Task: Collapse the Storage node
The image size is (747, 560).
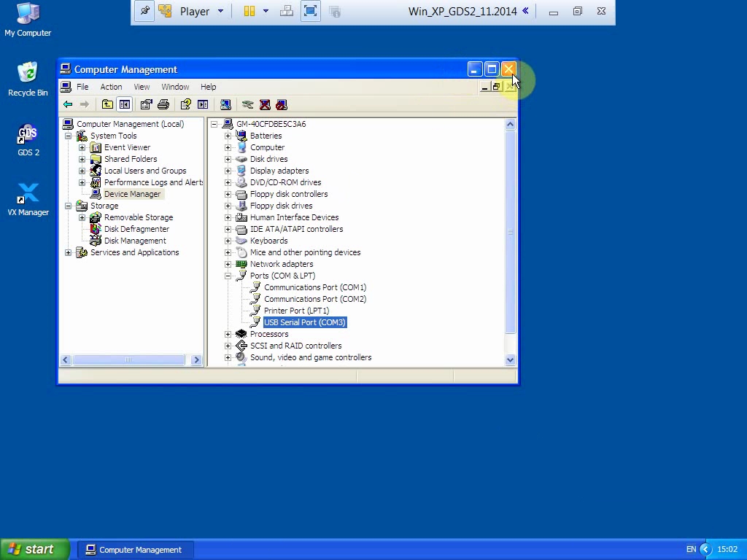Action: 68,206
